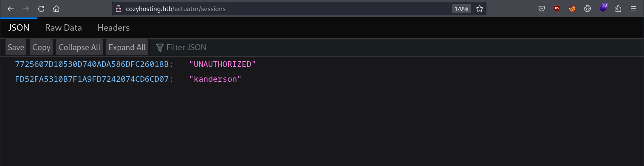This screenshot has width=644, height=166.
Task: Go back to previous page
Action: click(11, 9)
